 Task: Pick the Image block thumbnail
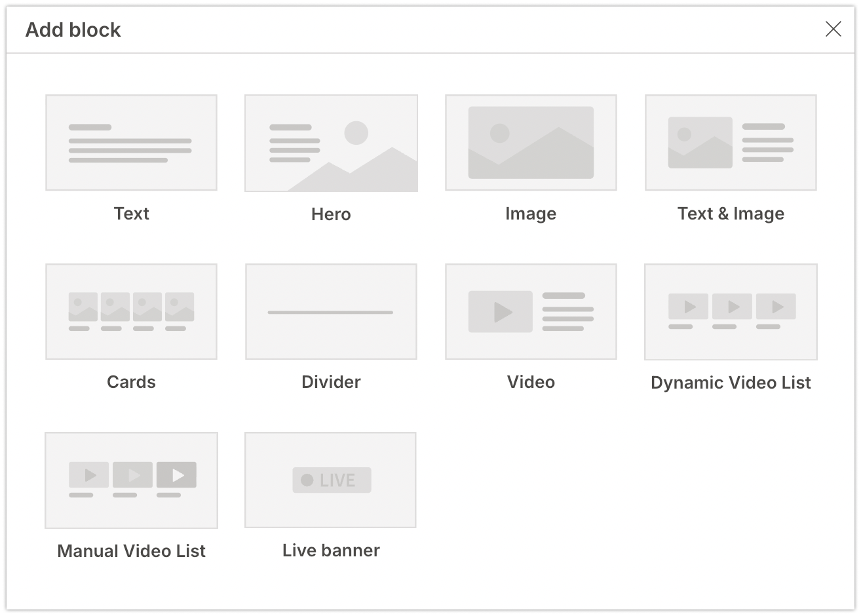pyautogui.click(x=531, y=143)
